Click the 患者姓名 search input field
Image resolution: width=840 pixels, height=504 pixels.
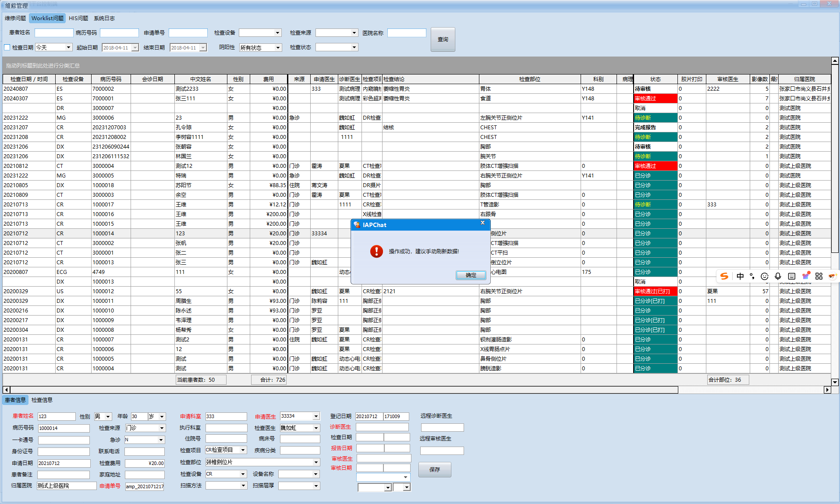pos(54,33)
